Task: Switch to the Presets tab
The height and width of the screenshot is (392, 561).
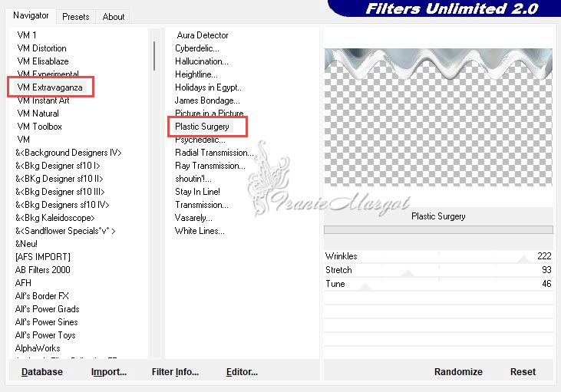Action: coord(75,16)
